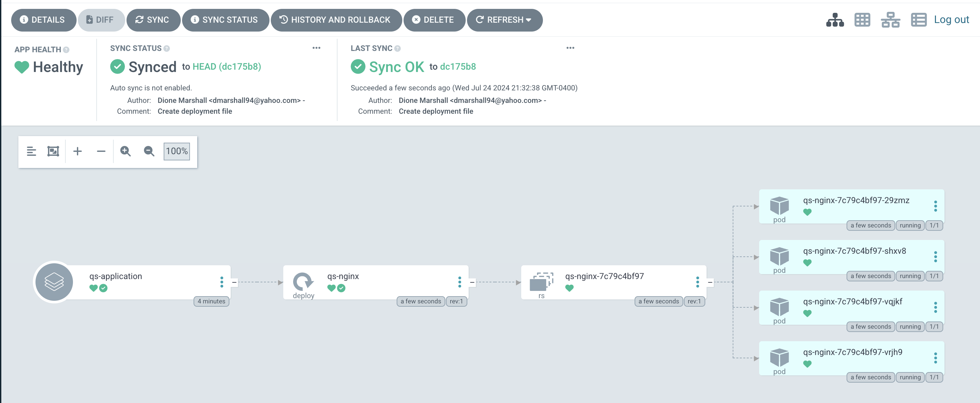Start a SYNC of the application
Viewport: 980px width, 403px height.
pos(153,20)
